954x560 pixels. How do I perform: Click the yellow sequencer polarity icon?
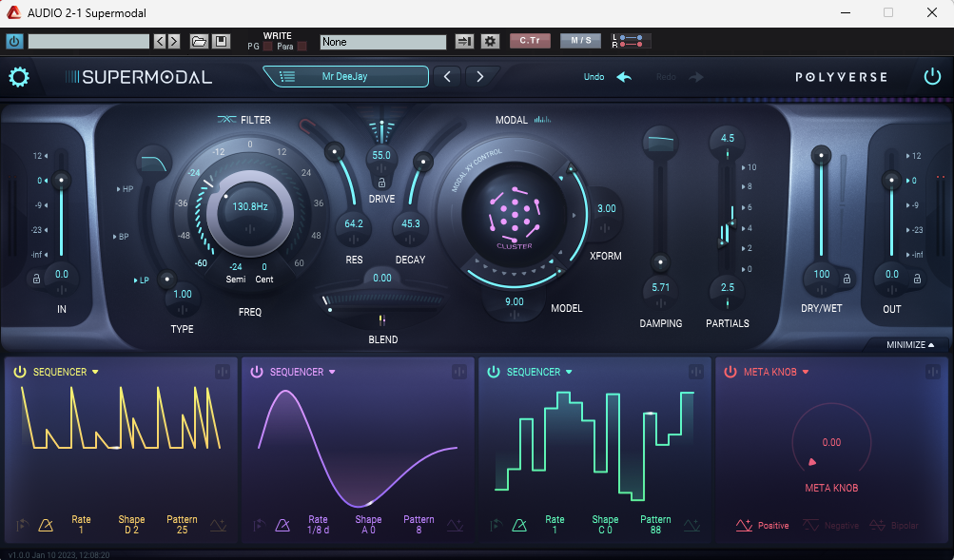click(x=219, y=526)
